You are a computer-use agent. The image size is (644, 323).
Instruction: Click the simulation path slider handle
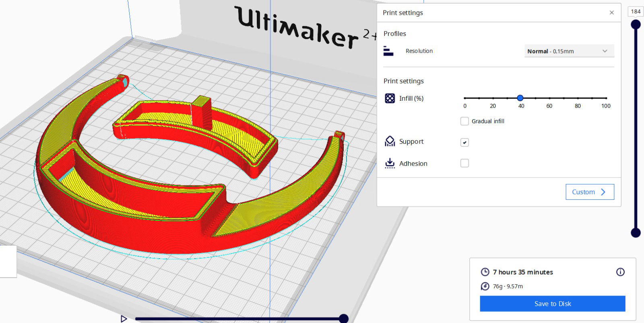click(343, 319)
